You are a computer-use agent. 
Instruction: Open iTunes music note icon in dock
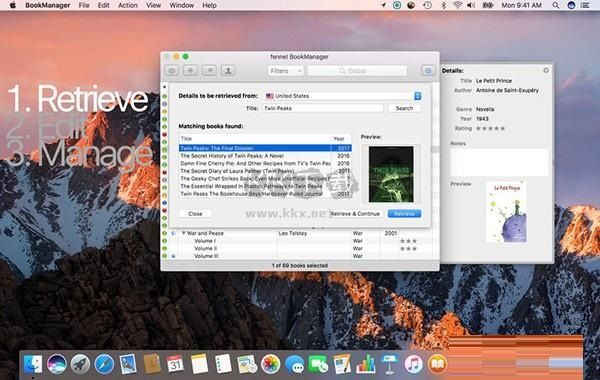point(413,364)
